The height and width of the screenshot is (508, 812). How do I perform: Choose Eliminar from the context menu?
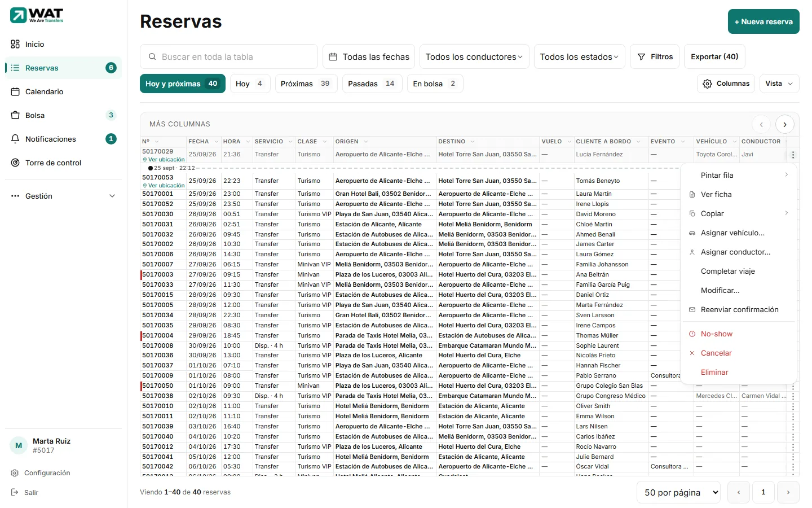point(739,372)
